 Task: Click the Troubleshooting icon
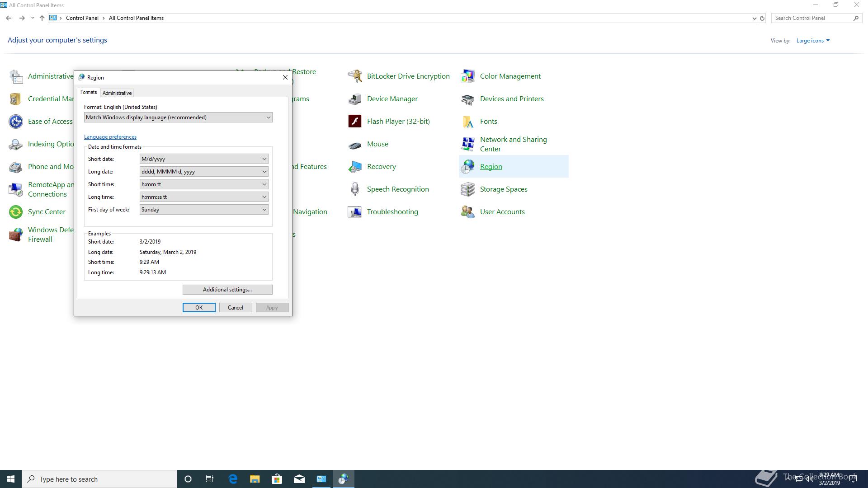tap(355, 211)
